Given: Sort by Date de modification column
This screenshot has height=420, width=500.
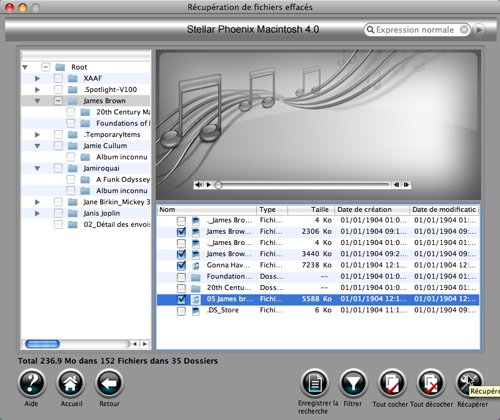Looking at the screenshot, I should point(444,210).
